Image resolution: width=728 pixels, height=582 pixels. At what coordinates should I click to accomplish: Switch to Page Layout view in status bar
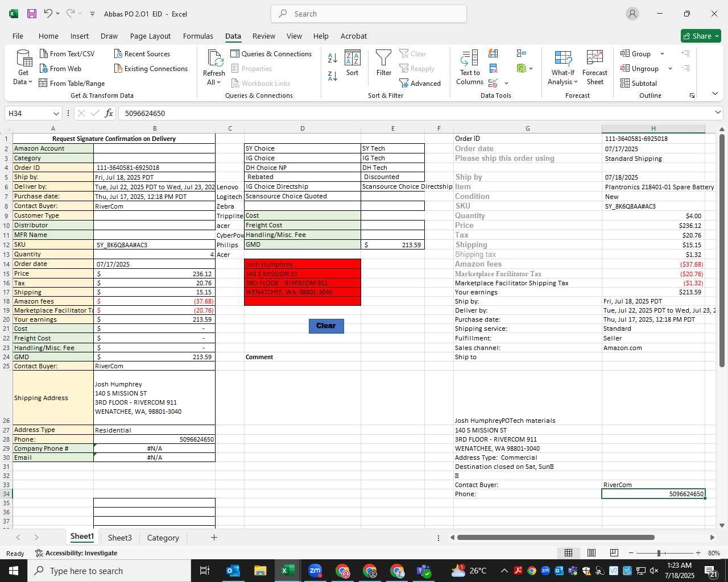[591, 553]
